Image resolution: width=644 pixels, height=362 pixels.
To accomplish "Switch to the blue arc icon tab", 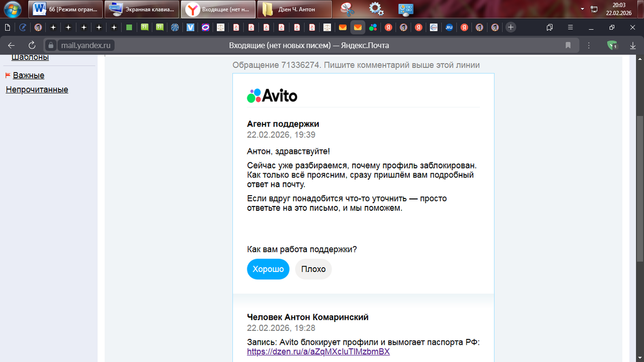I will coord(23,27).
